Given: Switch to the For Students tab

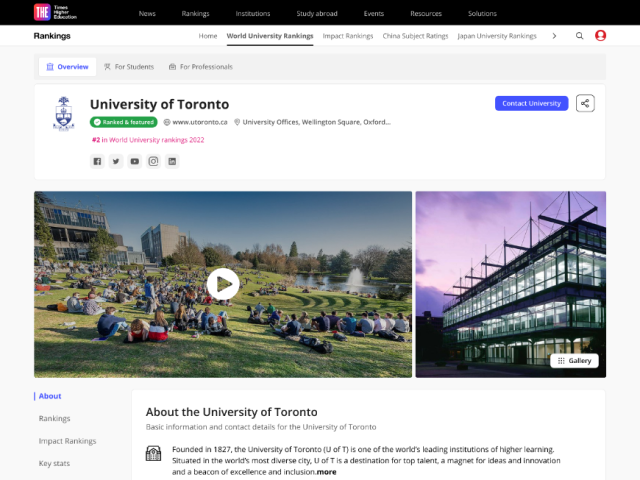Looking at the screenshot, I should [x=128, y=67].
